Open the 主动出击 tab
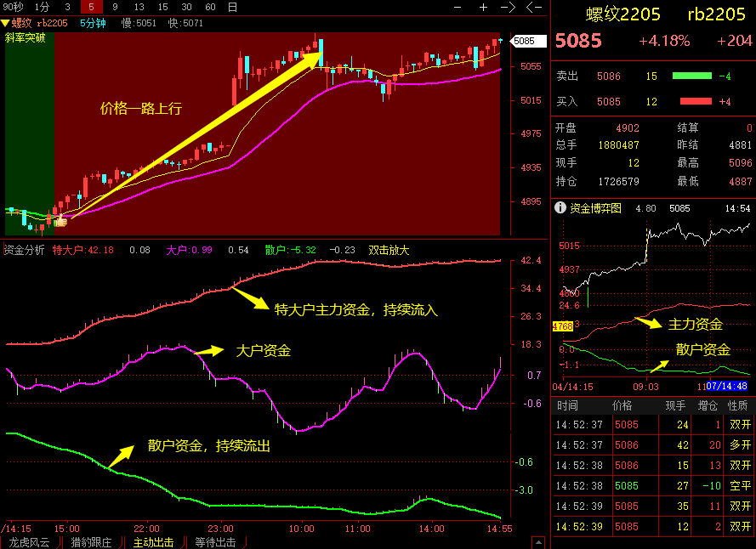 point(153,542)
